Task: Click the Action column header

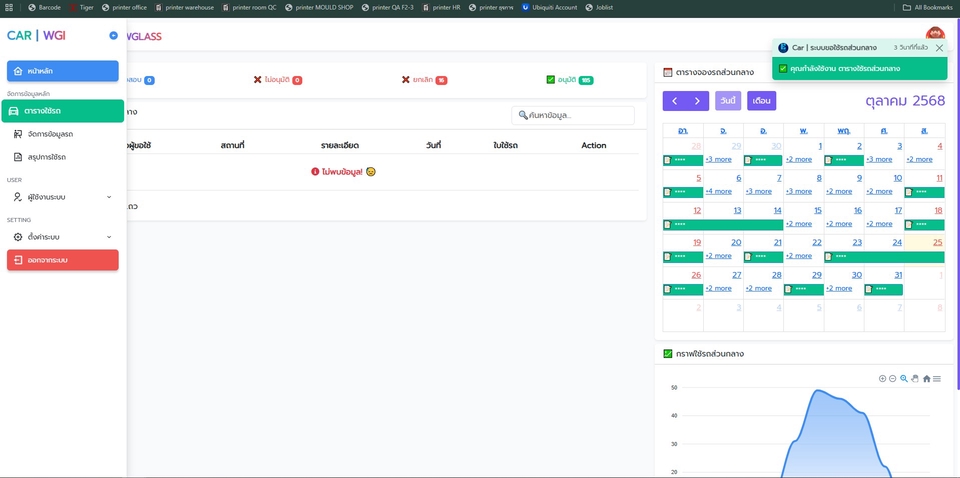Action: pyautogui.click(x=593, y=146)
